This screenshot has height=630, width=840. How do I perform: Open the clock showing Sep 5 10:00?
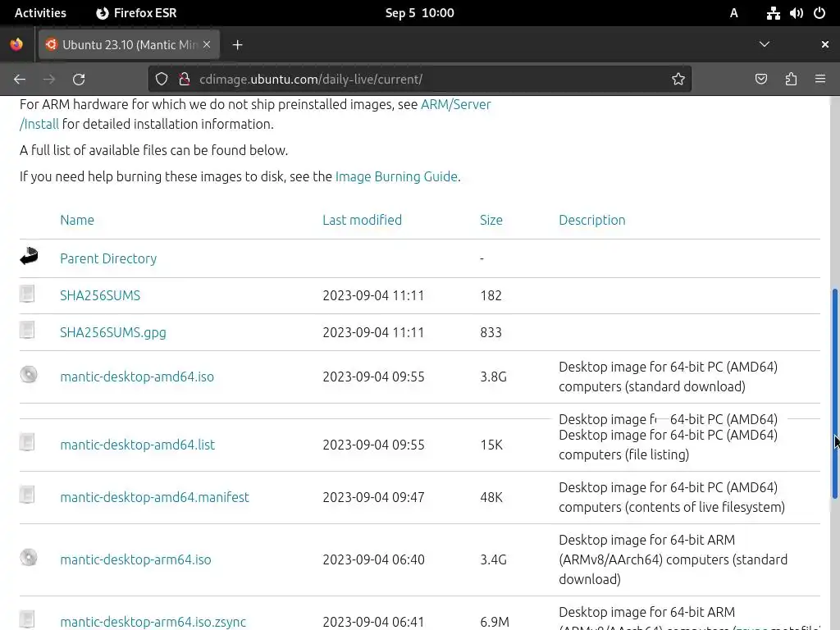click(419, 13)
